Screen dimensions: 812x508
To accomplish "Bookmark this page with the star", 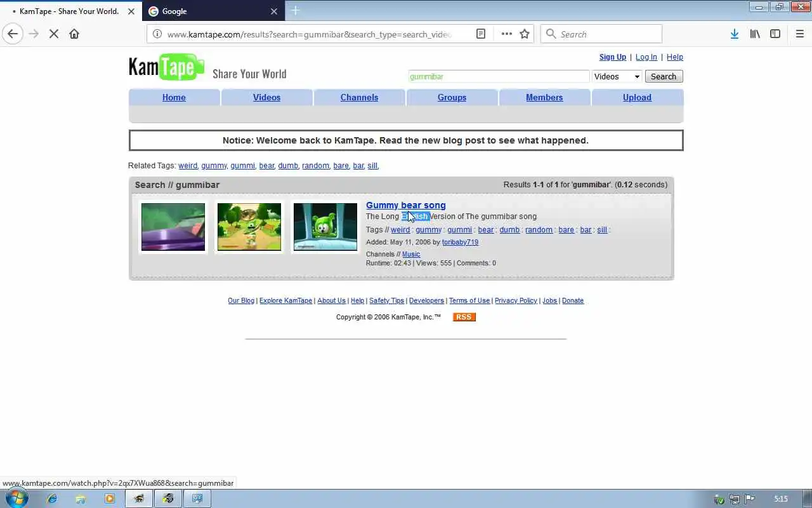I will coord(525,34).
